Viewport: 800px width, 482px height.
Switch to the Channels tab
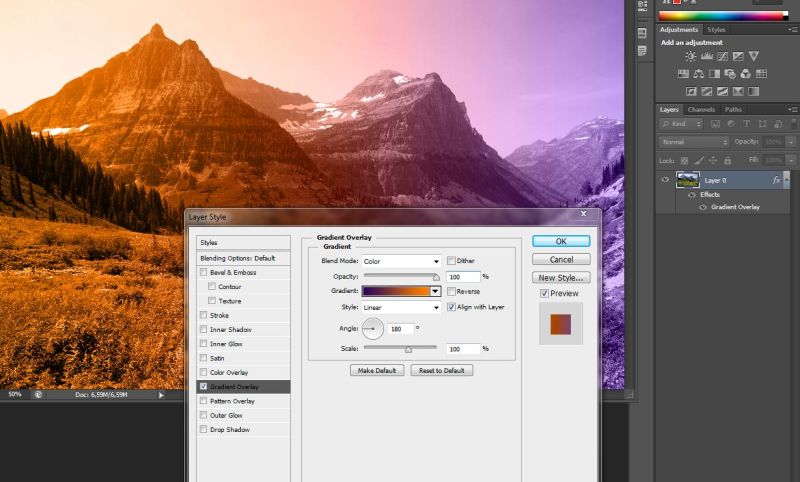[x=701, y=110]
